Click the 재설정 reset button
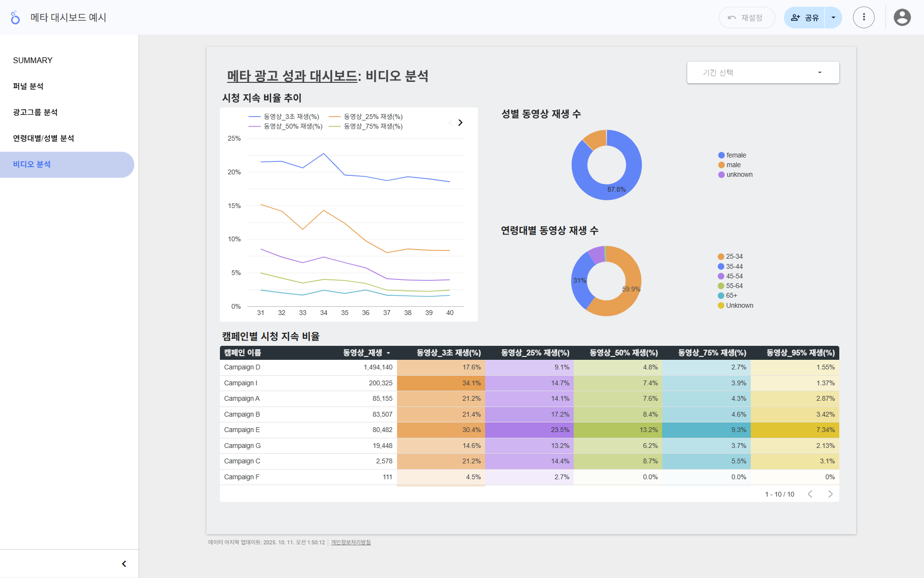924x578 pixels. 746,18
